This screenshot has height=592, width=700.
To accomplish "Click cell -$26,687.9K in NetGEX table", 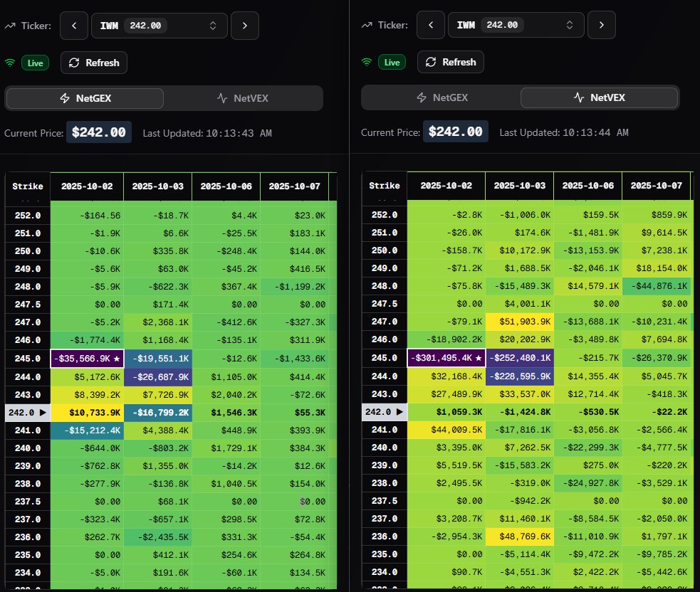I will (x=158, y=377).
